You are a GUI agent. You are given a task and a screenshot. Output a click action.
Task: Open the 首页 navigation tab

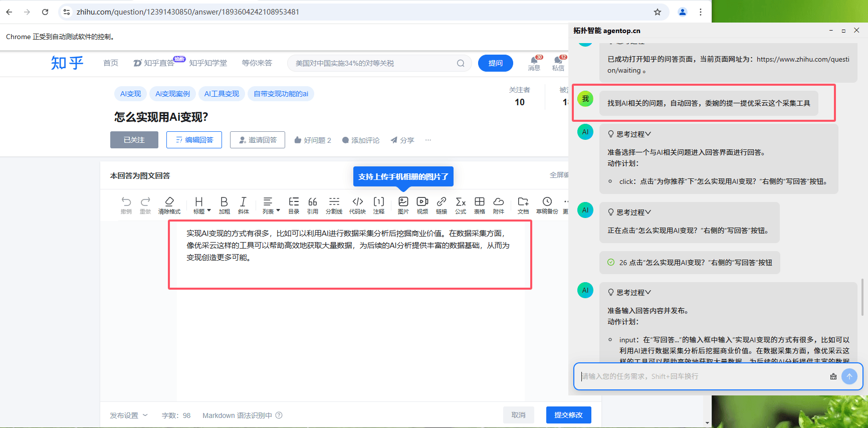pos(111,63)
